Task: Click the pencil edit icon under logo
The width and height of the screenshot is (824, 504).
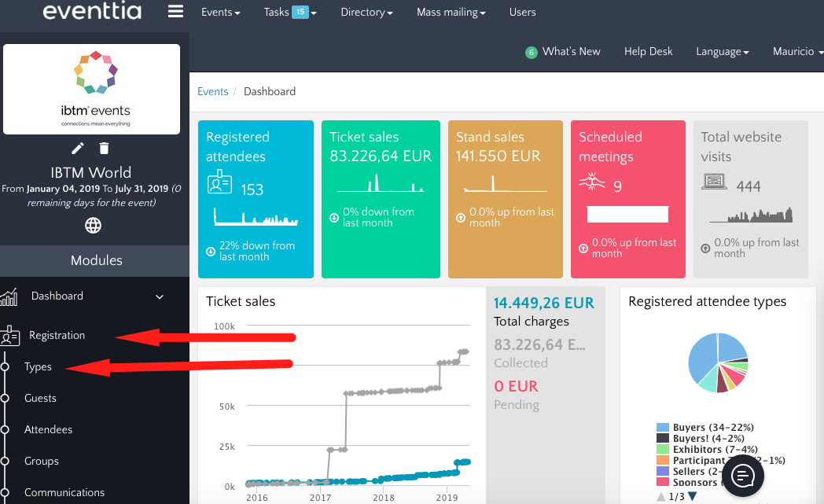Action: [x=77, y=149]
